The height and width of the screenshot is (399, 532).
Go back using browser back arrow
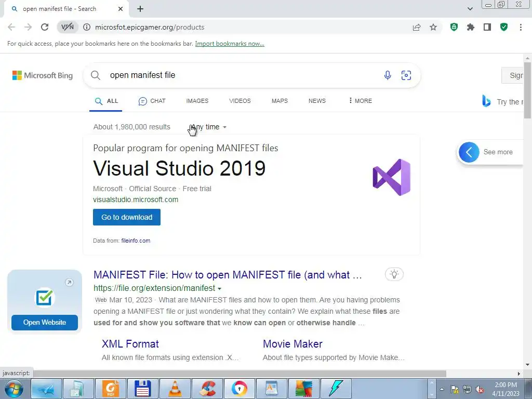(11, 27)
